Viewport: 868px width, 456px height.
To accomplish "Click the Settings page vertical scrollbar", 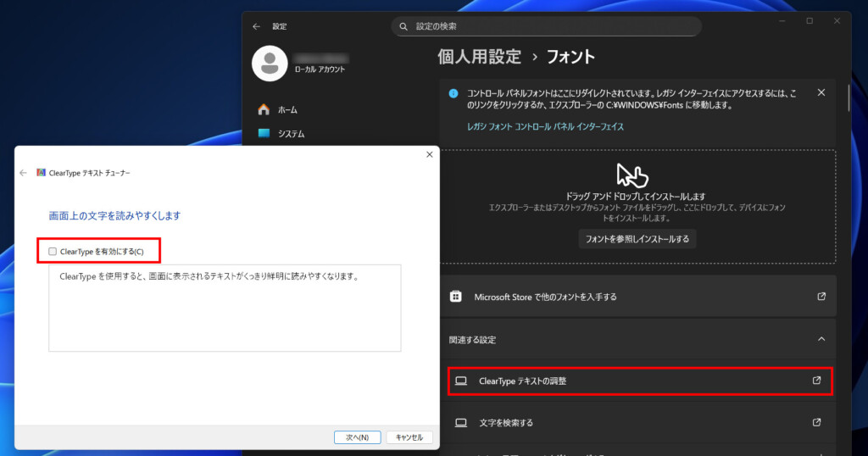I will [x=848, y=97].
